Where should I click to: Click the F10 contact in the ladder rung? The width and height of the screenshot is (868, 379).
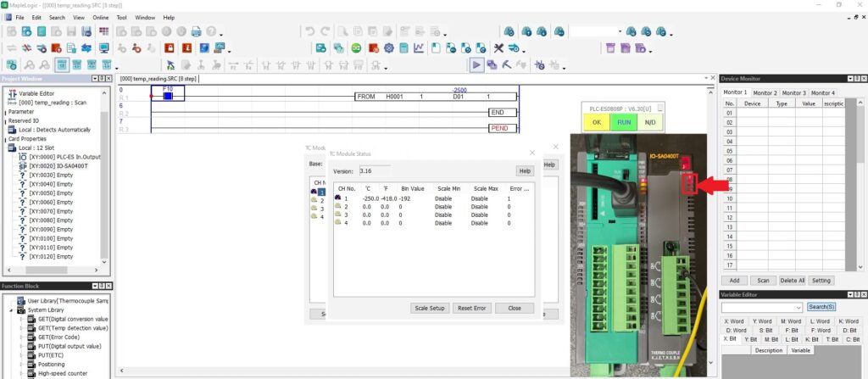(169, 95)
